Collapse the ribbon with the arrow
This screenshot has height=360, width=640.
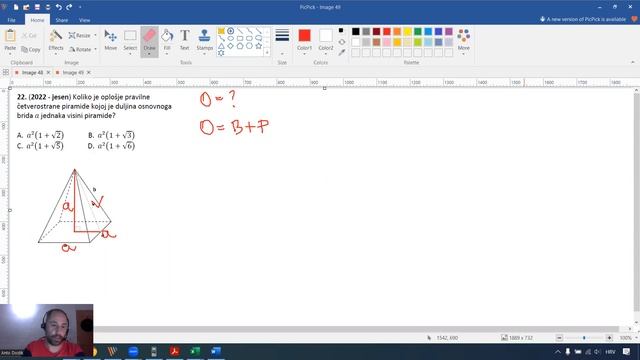[633, 62]
